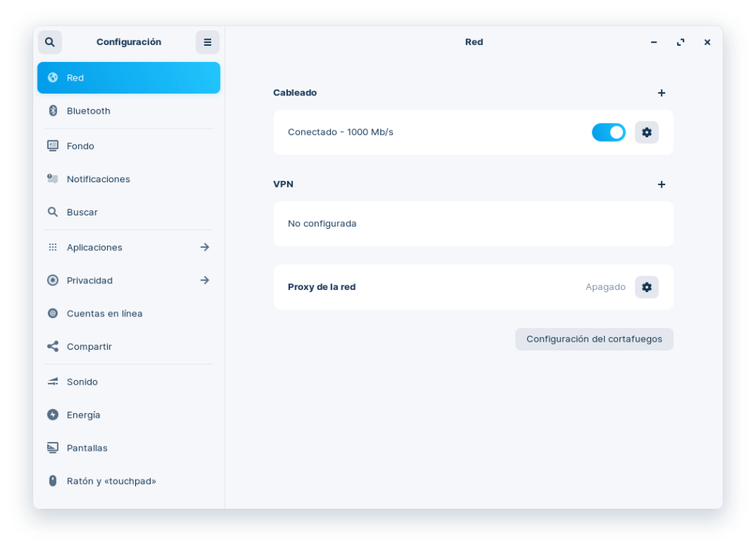Image resolution: width=756 pixels, height=549 pixels.
Task: Switch to Notificaciones panel
Action: (x=128, y=179)
